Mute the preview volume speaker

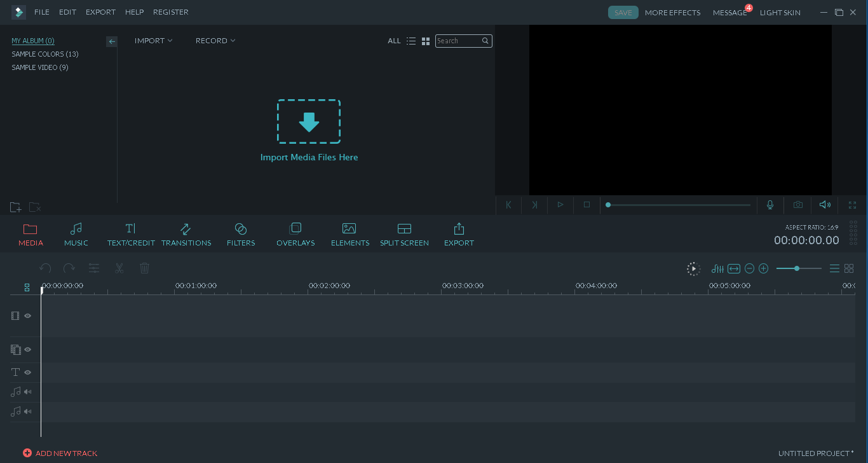(825, 205)
